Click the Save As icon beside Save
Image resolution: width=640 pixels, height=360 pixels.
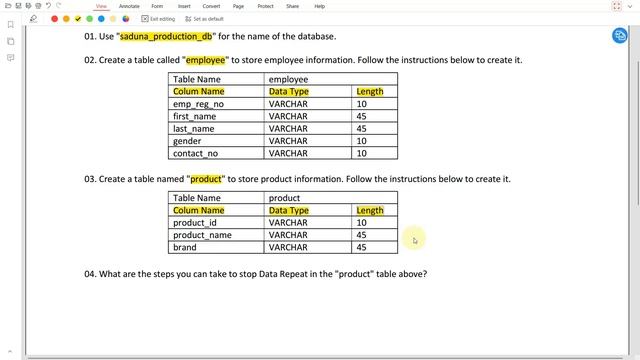pos(28,6)
